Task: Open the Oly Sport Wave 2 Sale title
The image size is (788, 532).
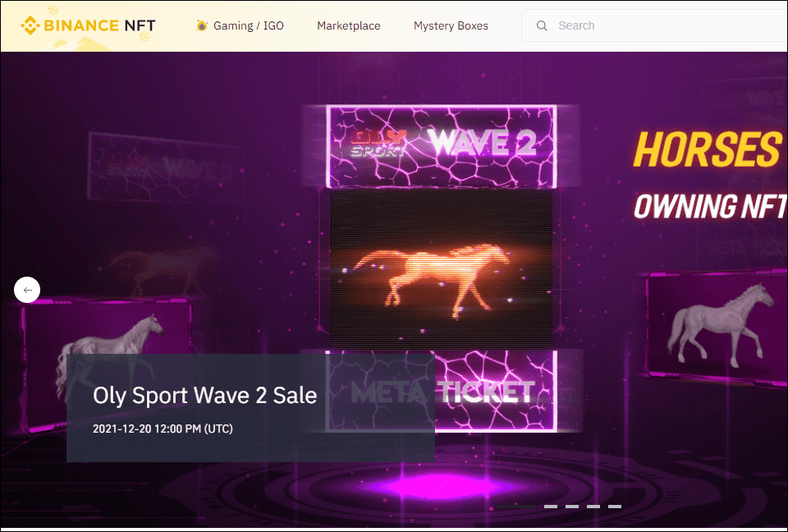Action: (x=204, y=395)
